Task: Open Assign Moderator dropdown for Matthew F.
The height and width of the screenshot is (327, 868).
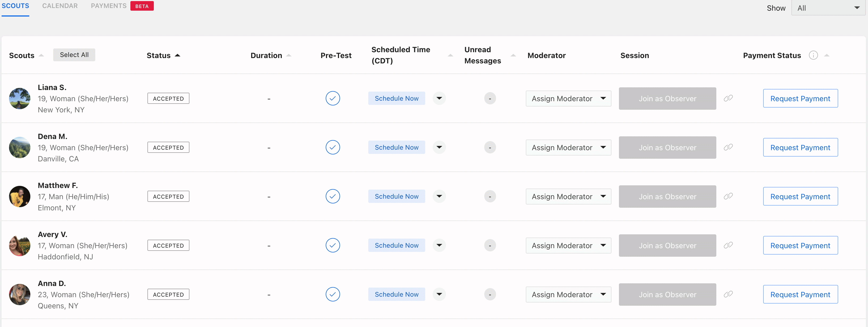Action: (x=568, y=196)
